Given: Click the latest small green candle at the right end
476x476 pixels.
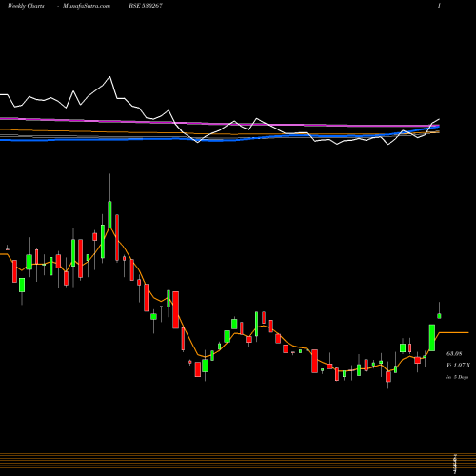Looking at the screenshot, I should pos(439,316).
